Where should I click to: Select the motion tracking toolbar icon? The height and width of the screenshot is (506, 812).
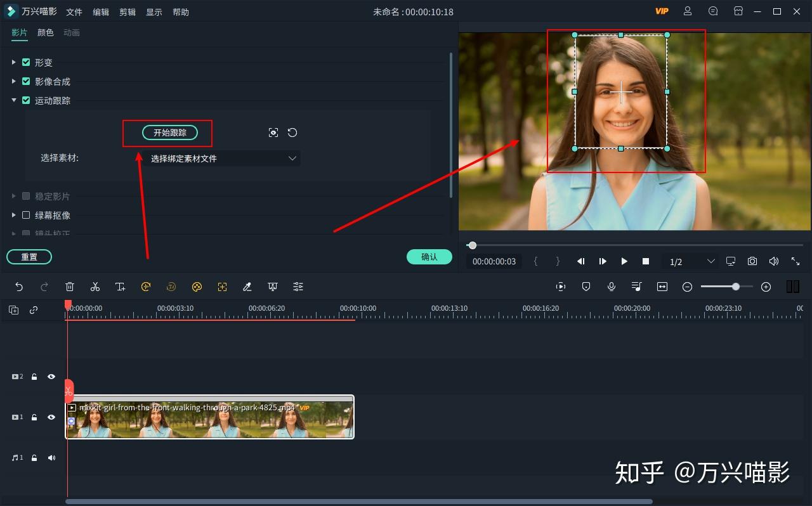222,287
